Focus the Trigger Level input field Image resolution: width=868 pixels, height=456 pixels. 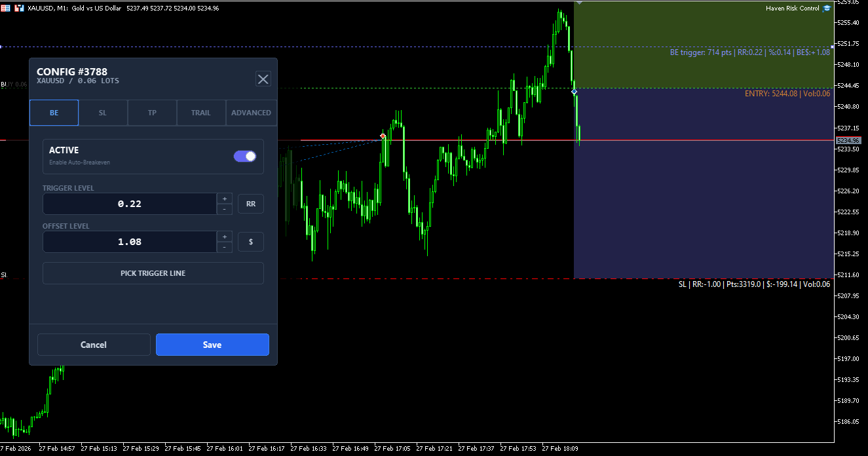tap(130, 204)
